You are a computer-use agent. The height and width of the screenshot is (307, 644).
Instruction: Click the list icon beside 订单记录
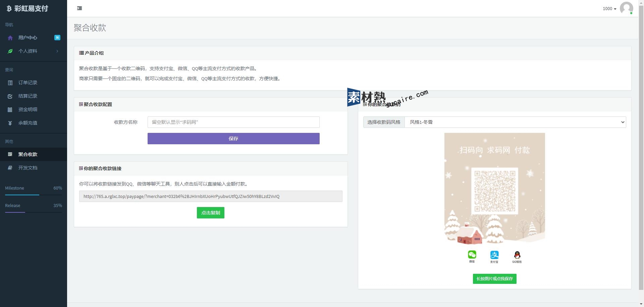point(10,83)
